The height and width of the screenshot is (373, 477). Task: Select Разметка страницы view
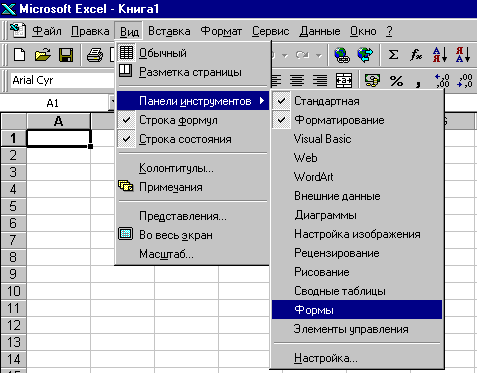(x=193, y=72)
